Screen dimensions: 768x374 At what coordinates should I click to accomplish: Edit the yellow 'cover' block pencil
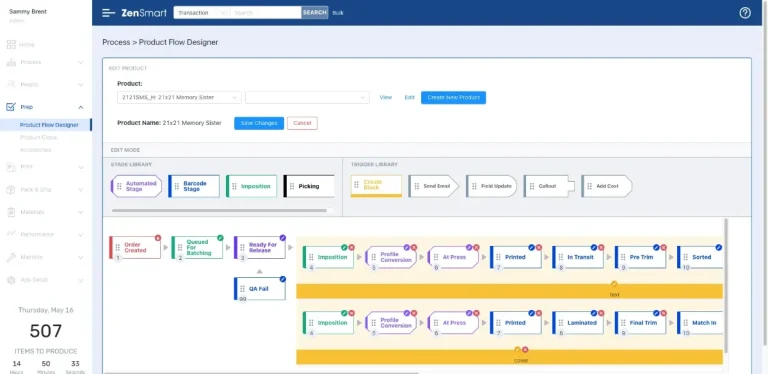[517, 350]
